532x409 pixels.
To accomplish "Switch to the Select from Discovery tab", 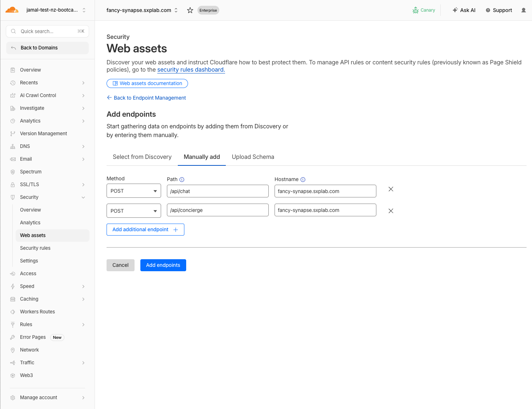I will (x=142, y=157).
